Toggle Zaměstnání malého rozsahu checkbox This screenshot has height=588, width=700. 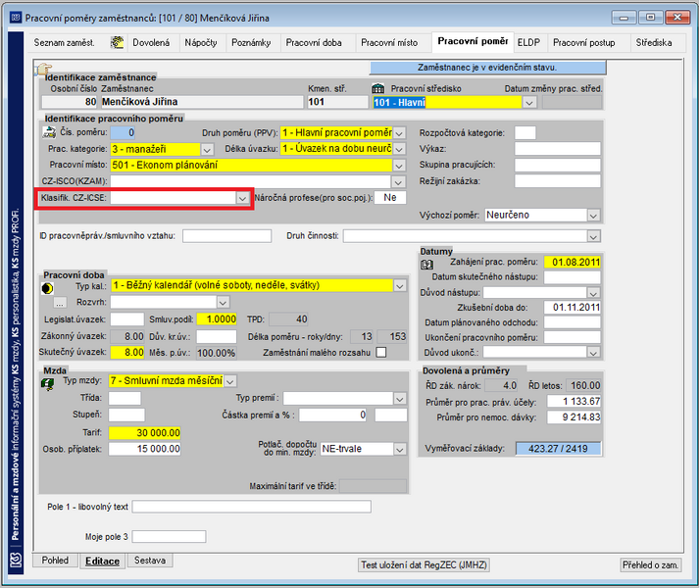pyautogui.click(x=380, y=353)
